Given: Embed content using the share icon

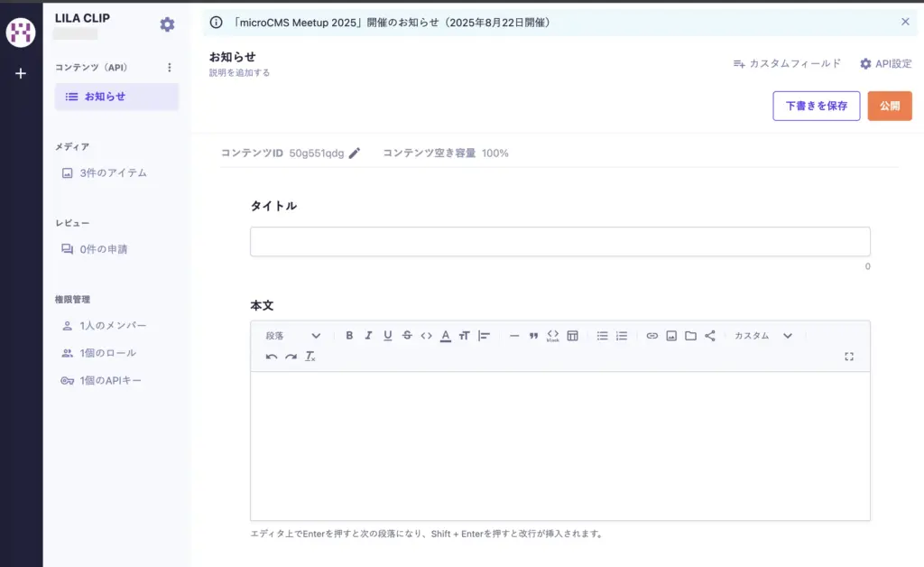Looking at the screenshot, I should [x=710, y=335].
